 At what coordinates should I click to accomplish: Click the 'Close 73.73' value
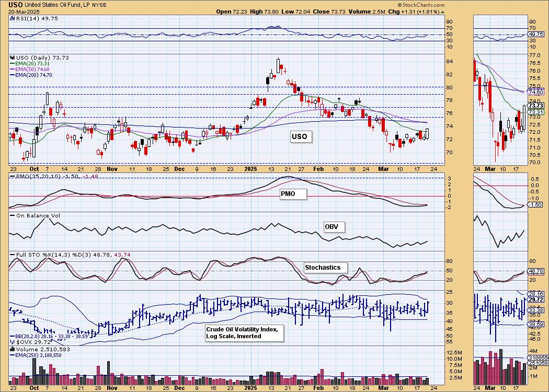click(x=329, y=11)
